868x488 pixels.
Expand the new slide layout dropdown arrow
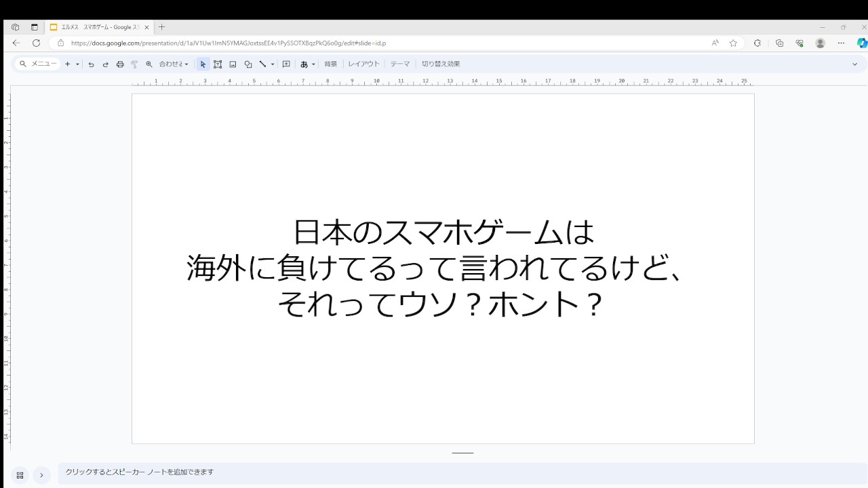77,64
